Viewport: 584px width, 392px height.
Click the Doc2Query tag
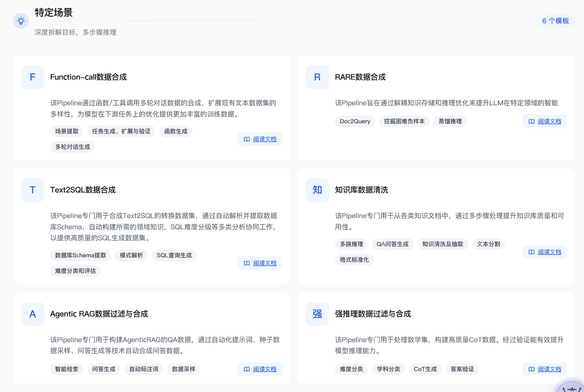[x=355, y=121]
